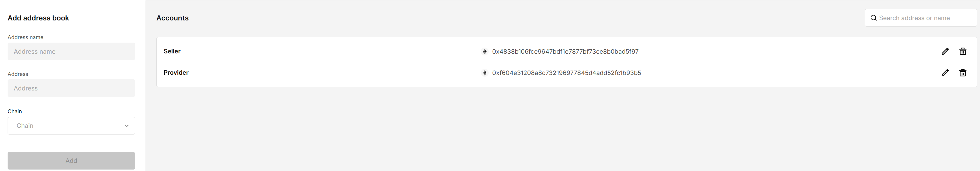
Task: Focus the Address name input field
Action: click(71, 51)
